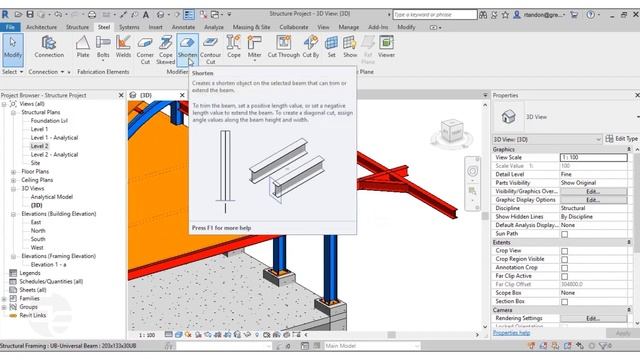Collapse the 3D Views tree node
This screenshot has width=640, height=360.
tap(13, 189)
